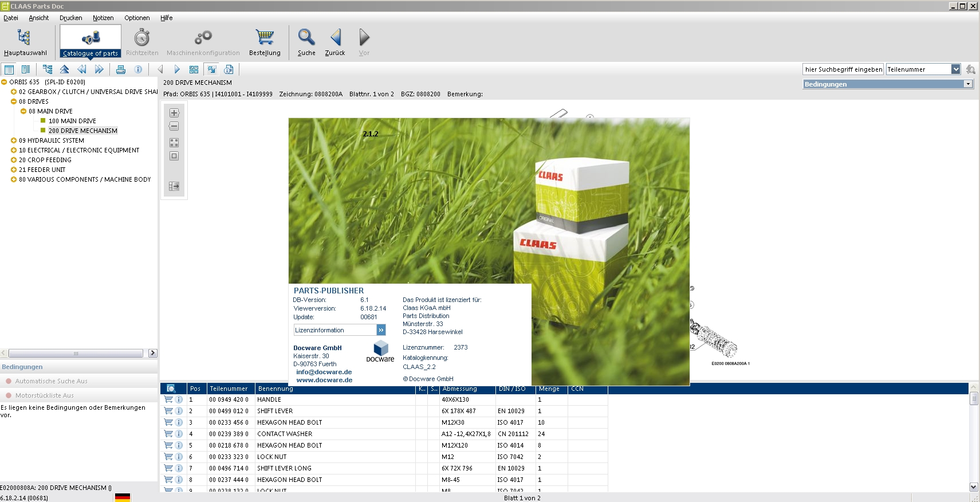Click the search term input field

[843, 69]
